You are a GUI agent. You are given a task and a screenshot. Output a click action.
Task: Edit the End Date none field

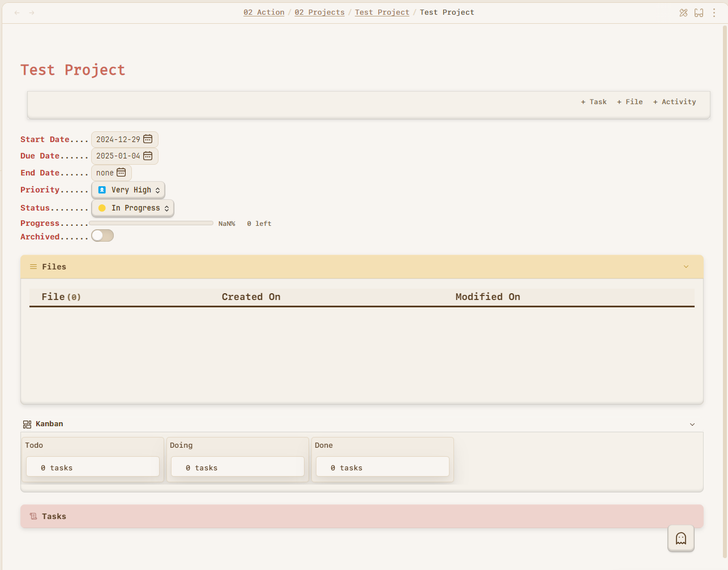pyautogui.click(x=112, y=173)
